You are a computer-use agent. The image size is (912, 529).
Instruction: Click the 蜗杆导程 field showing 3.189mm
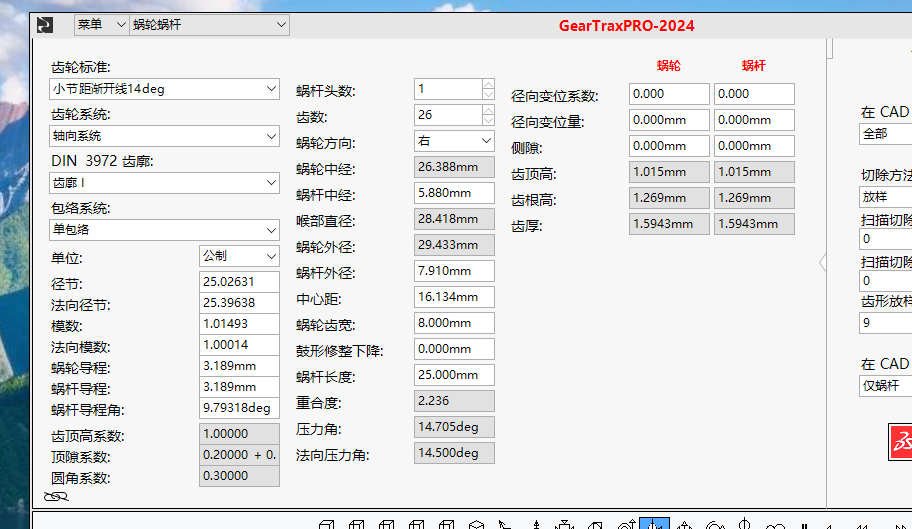239,387
